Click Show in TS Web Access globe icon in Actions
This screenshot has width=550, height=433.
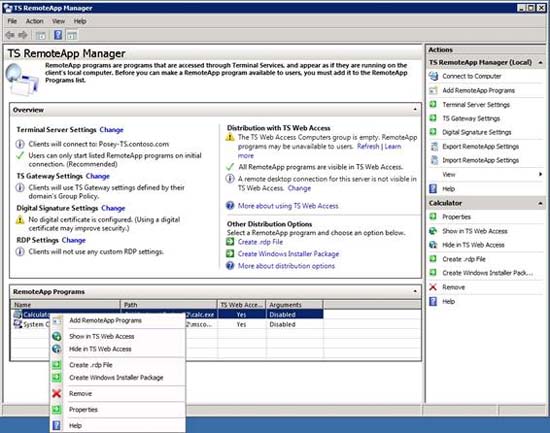434,231
